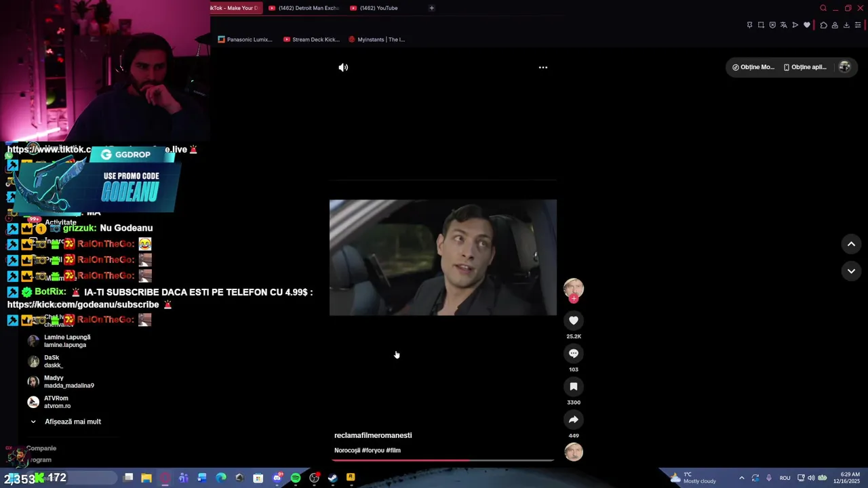Open a new browser tab
The image size is (868, 488).
click(432, 8)
